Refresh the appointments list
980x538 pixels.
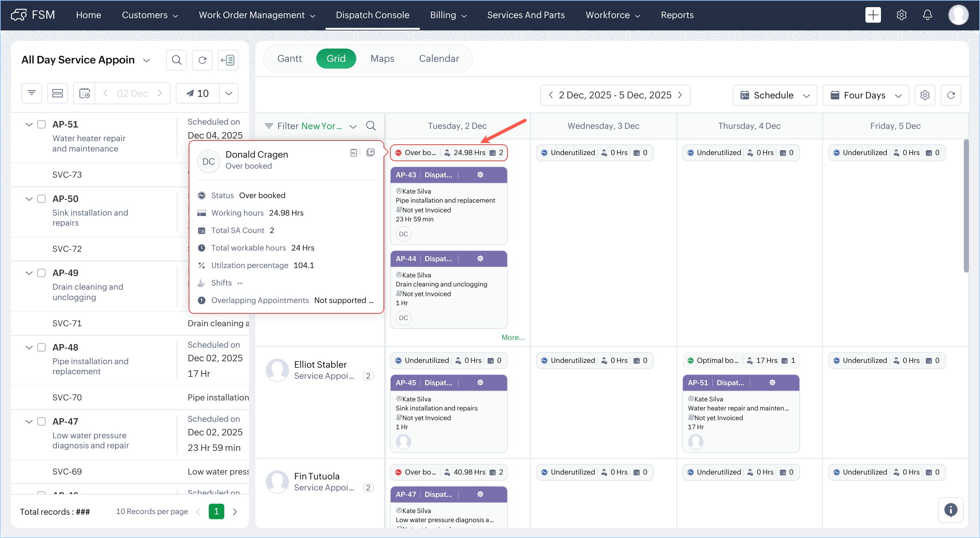coord(202,60)
